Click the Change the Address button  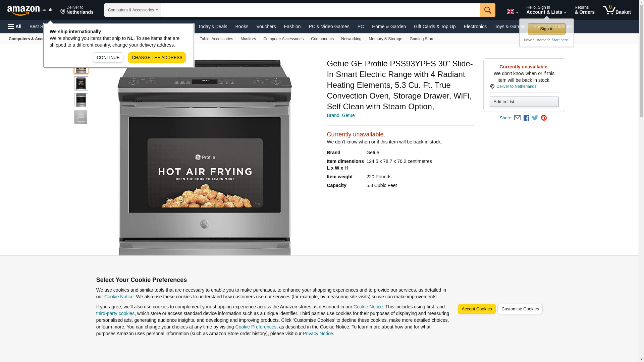pyautogui.click(x=157, y=58)
